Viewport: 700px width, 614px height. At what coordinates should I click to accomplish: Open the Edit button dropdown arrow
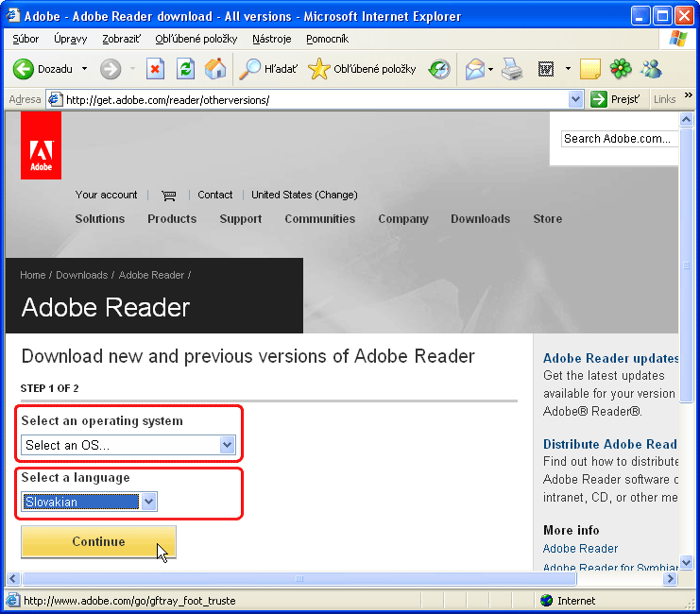click(x=568, y=69)
